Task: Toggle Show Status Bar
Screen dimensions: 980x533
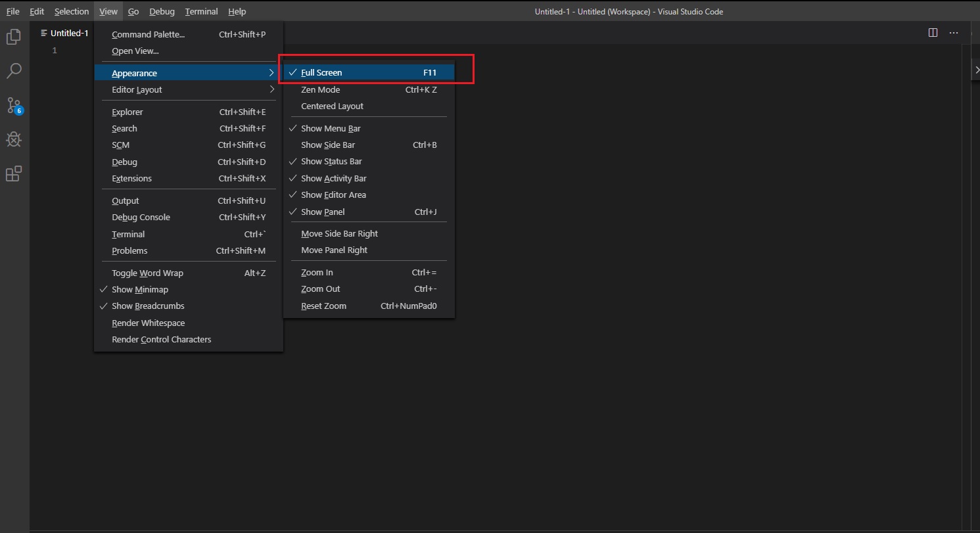Action: 369,162
